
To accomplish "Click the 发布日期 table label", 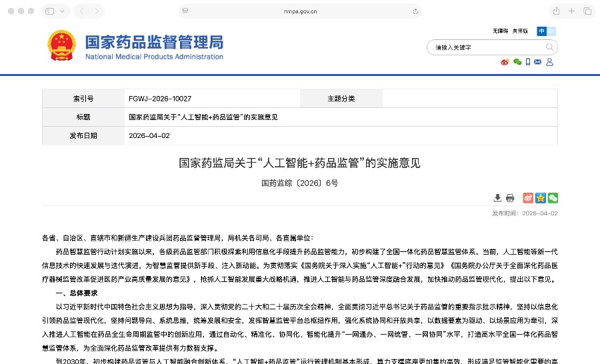I will click(83, 135).
